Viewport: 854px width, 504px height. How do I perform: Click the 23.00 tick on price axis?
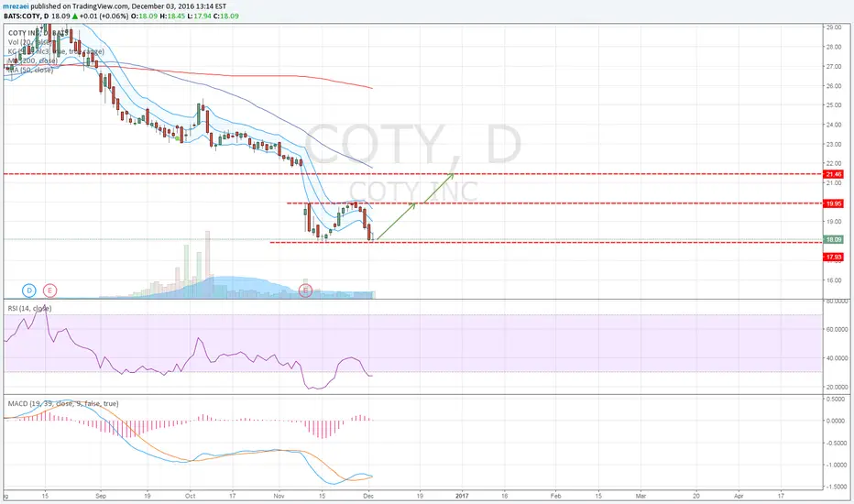tap(833, 145)
